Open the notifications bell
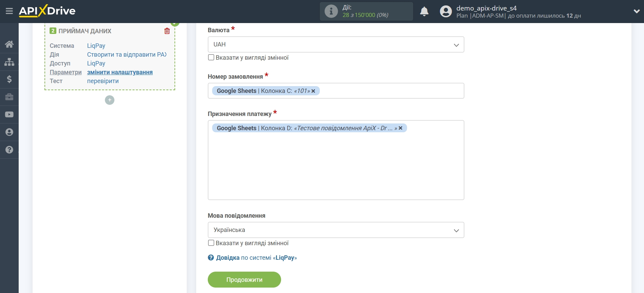 click(424, 11)
